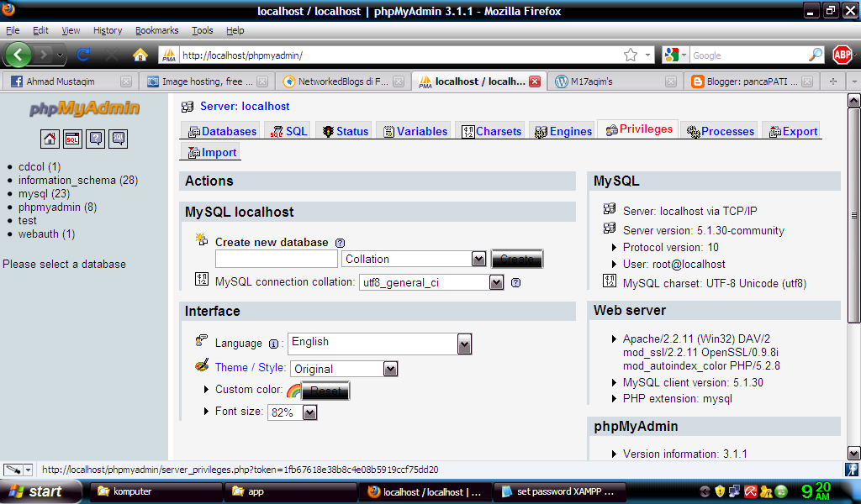Switch to the SQL tab

(289, 131)
